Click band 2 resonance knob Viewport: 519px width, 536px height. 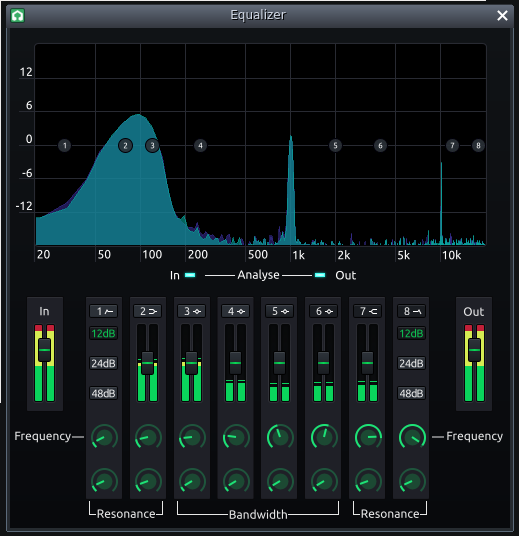148,481
